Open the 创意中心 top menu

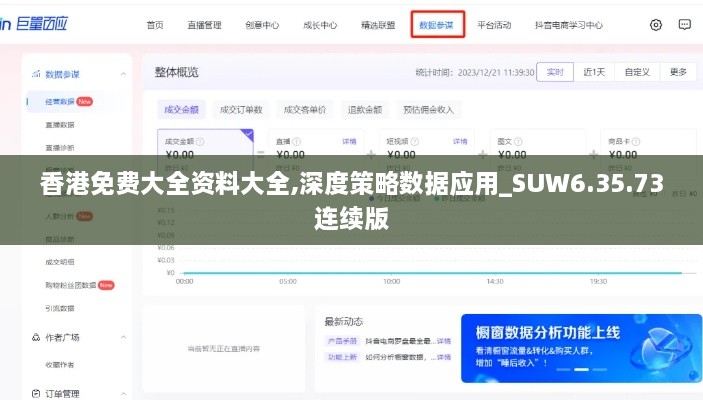pos(262,25)
